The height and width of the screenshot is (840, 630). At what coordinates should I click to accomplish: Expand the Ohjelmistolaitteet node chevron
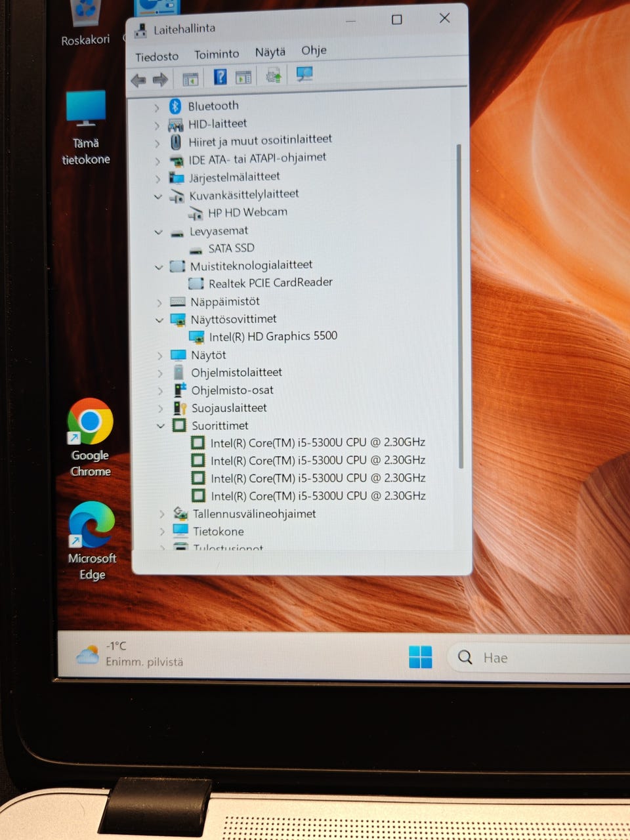coord(160,373)
